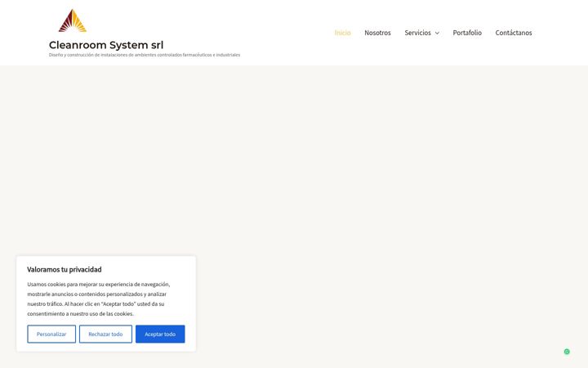Open the Nosotros page
Image resolution: width=588 pixels, height=368 pixels.
coord(377,33)
